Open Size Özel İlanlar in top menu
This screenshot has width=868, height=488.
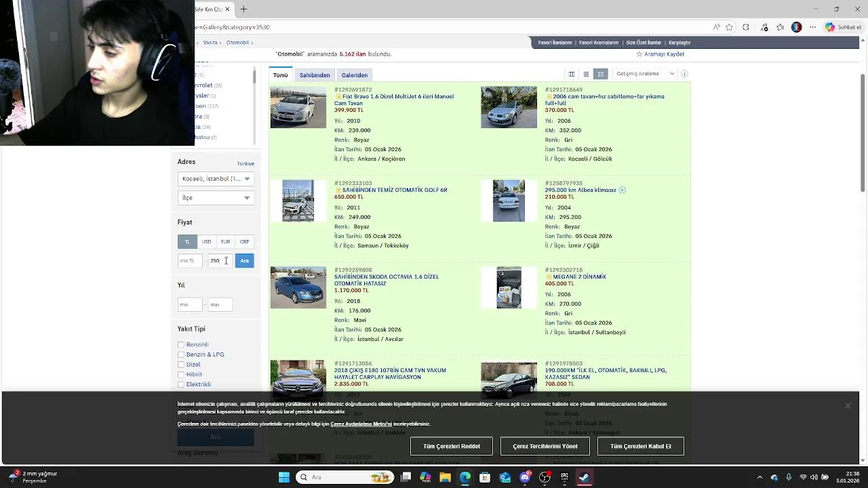point(644,43)
